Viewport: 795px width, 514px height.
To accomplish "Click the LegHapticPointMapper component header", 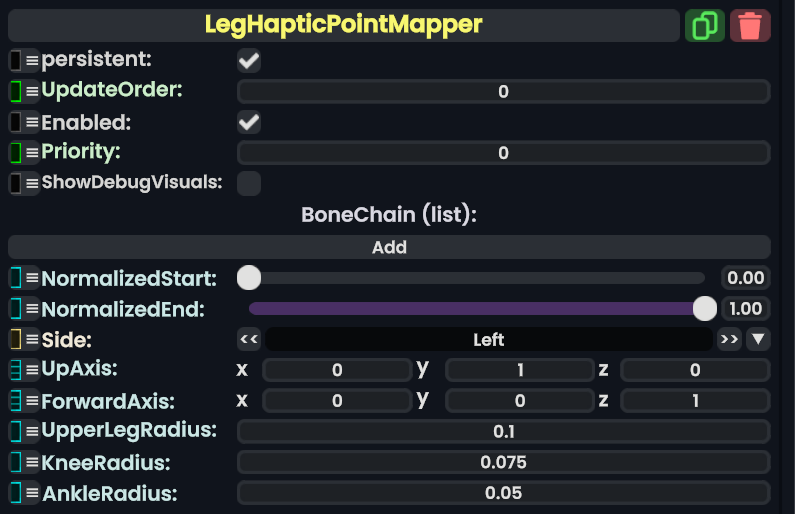I will pos(343,25).
